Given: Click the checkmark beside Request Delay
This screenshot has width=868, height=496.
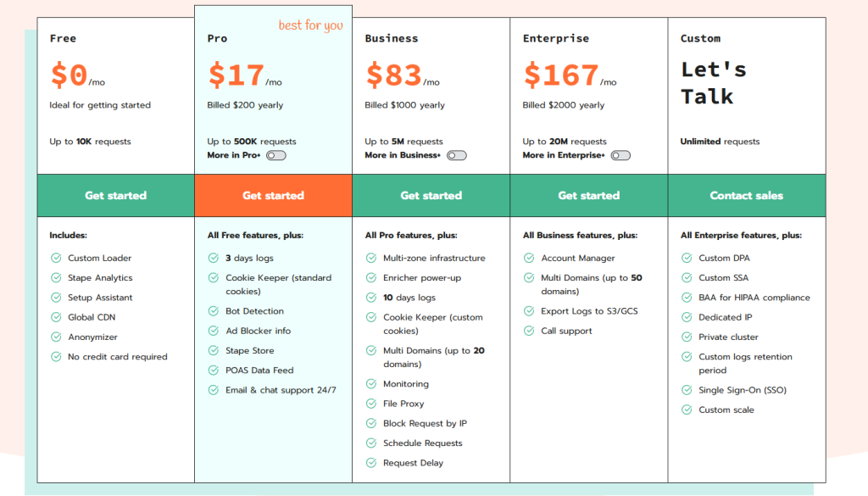Looking at the screenshot, I should [371, 463].
